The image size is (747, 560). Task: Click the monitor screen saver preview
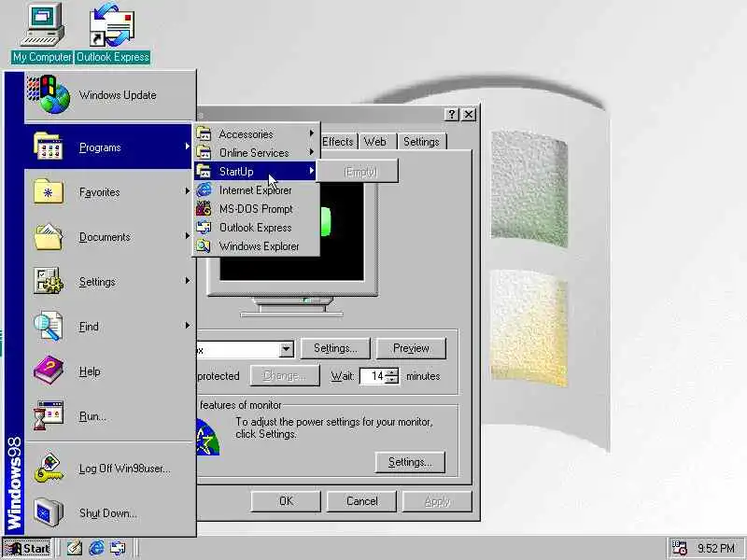(x=292, y=231)
